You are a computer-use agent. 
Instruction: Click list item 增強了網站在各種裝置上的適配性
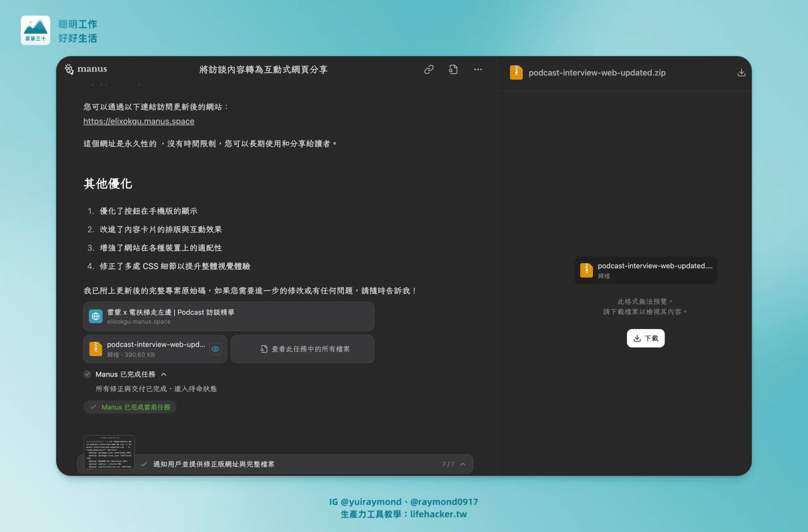[x=161, y=248]
